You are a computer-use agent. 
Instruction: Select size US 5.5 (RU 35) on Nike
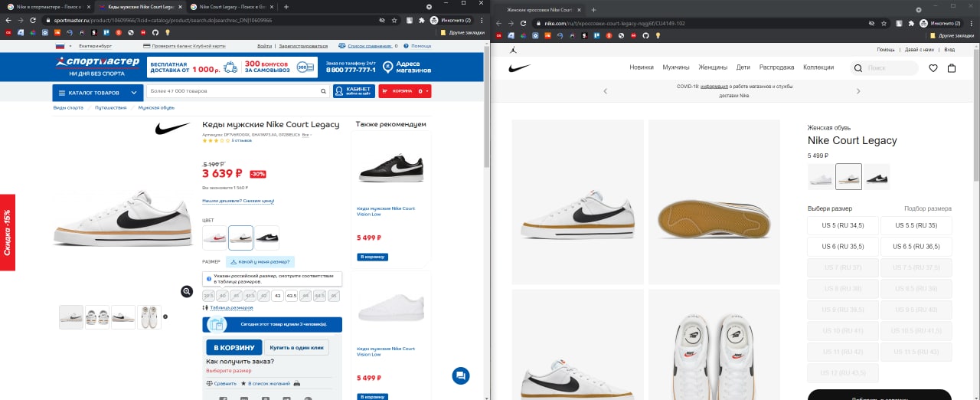tap(916, 225)
